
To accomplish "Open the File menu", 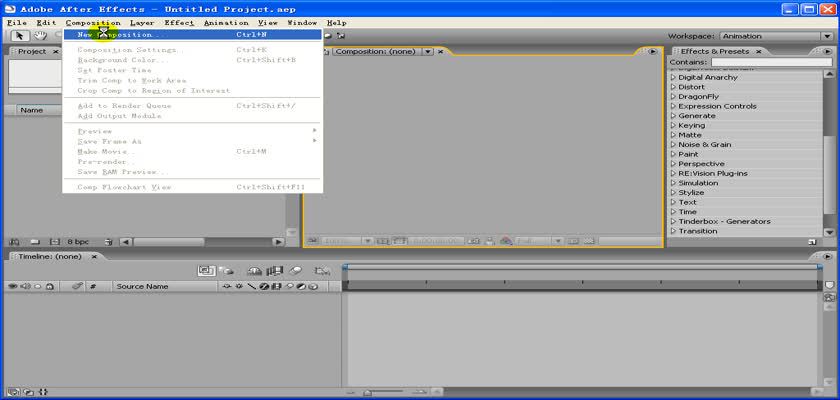I will 17,23.
